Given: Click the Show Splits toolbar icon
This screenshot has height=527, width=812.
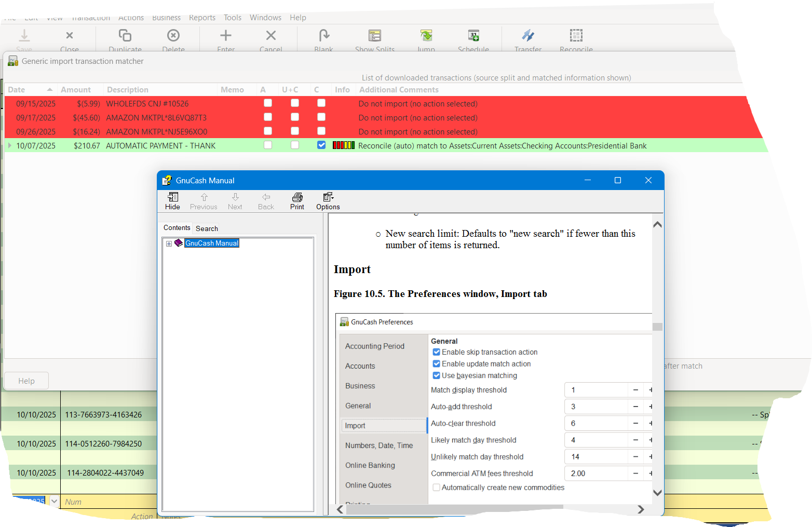Looking at the screenshot, I should point(374,36).
